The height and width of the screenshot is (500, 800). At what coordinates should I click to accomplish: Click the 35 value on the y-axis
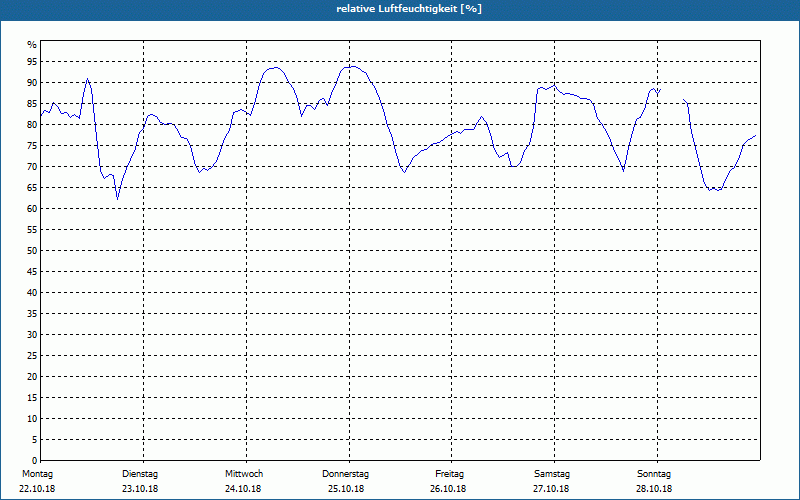[x=32, y=314]
